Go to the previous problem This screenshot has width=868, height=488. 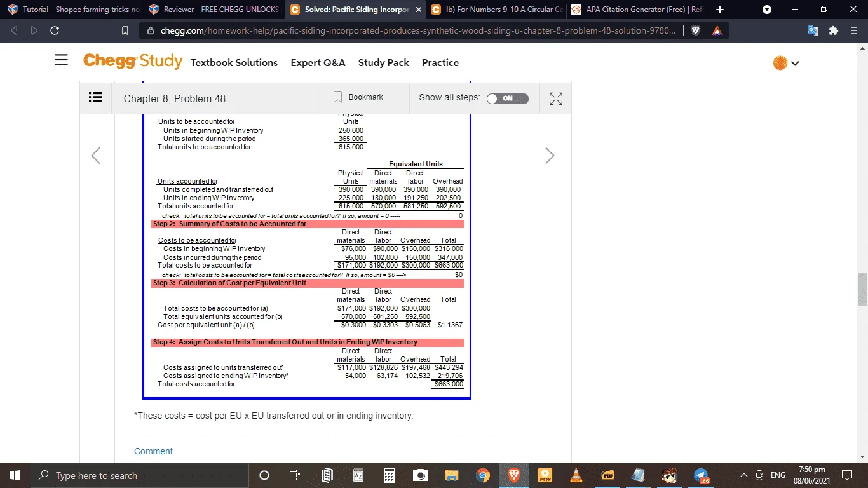(95, 156)
